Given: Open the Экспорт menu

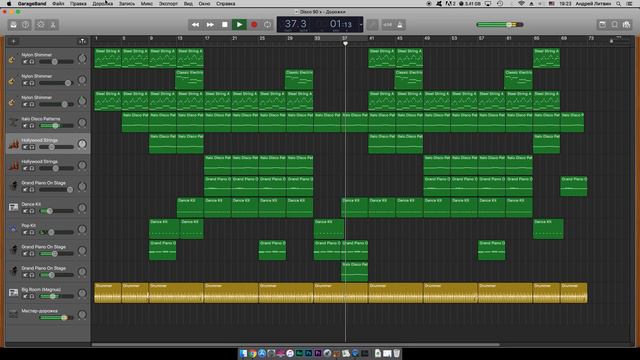Looking at the screenshot, I should click(x=168, y=4).
